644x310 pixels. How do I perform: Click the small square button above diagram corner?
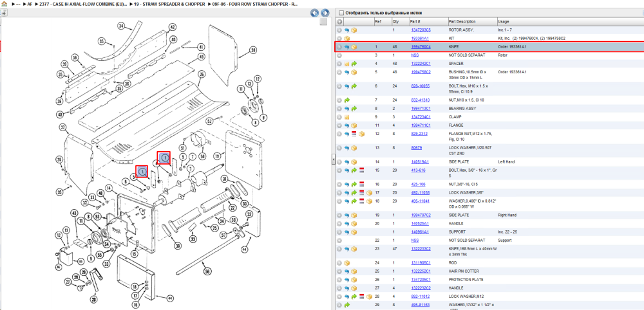(324, 22)
